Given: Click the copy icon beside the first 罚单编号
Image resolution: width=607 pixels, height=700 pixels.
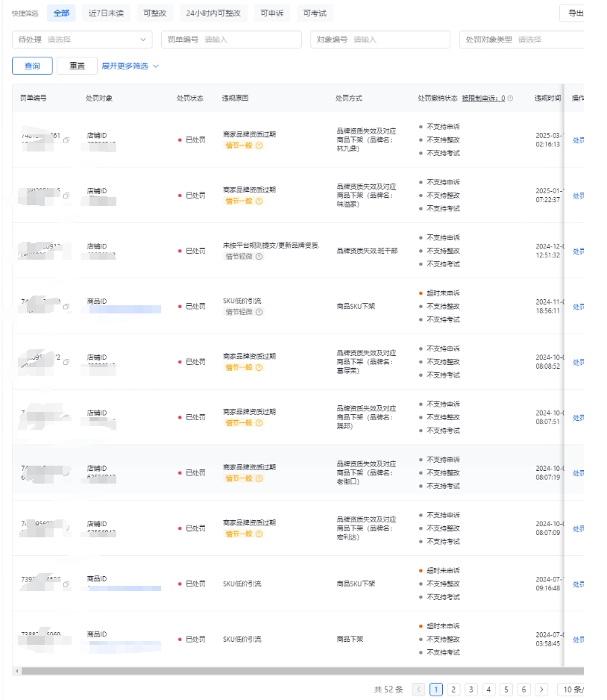Looking at the screenshot, I should tap(66, 140).
